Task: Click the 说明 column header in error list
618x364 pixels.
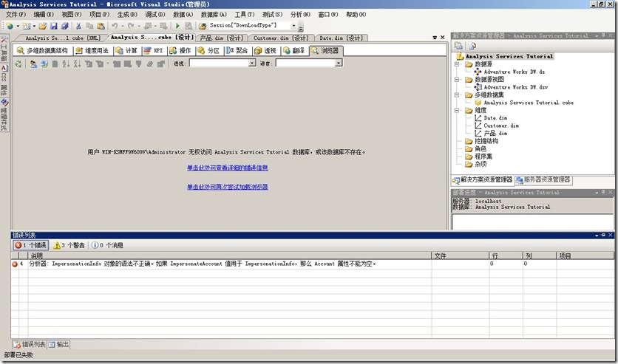Action: tap(230, 255)
